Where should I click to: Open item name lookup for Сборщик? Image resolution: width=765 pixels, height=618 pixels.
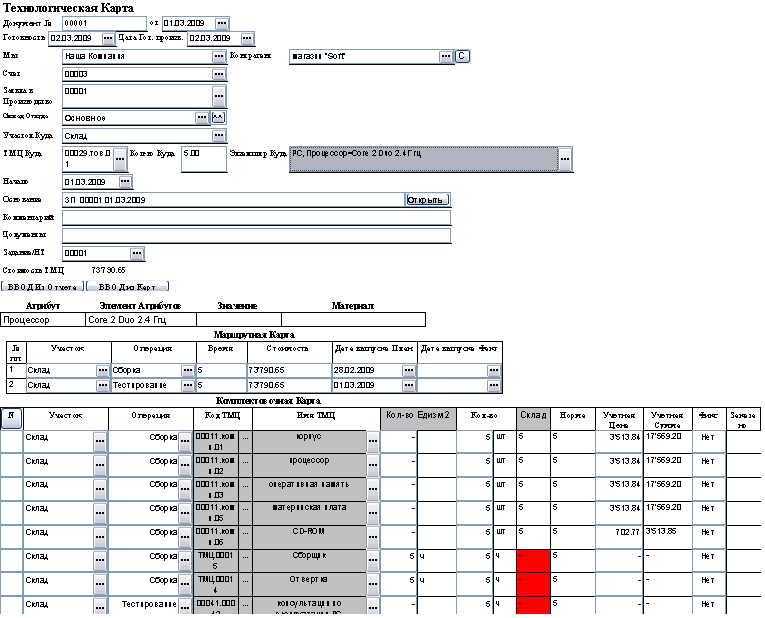[373, 561]
